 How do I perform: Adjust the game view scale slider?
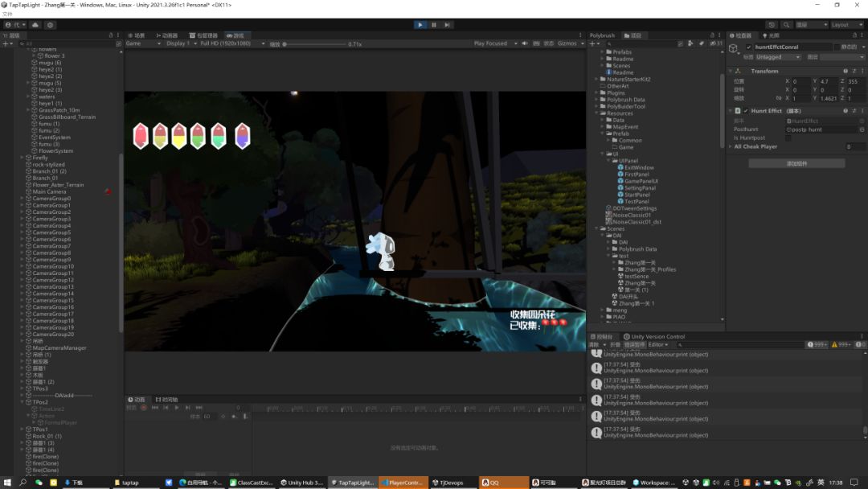coord(313,44)
